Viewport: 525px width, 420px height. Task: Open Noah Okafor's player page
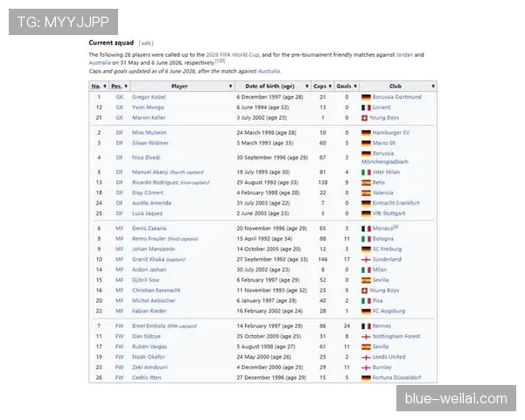[149, 357]
